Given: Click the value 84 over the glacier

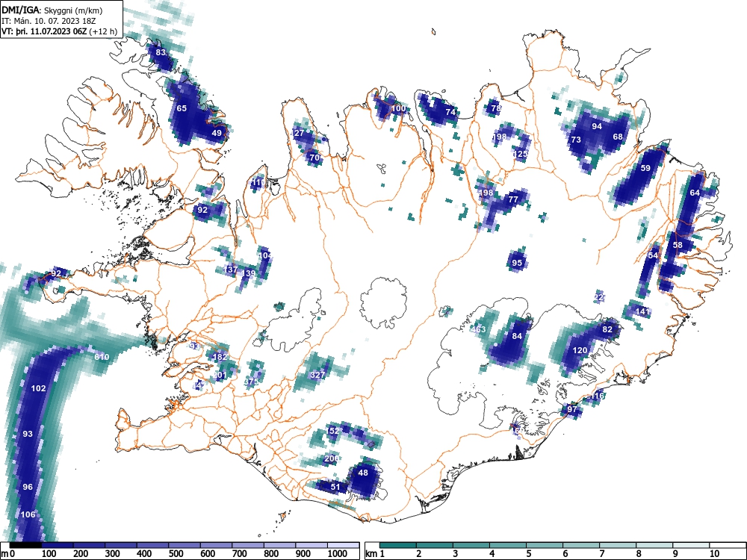Looking at the screenshot, I should point(517,336).
